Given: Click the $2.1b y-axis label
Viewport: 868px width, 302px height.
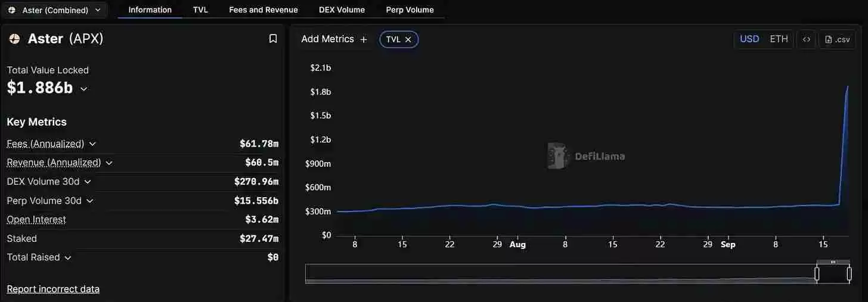Looking at the screenshot, I should pyautogui.click(x=320, y=68).
